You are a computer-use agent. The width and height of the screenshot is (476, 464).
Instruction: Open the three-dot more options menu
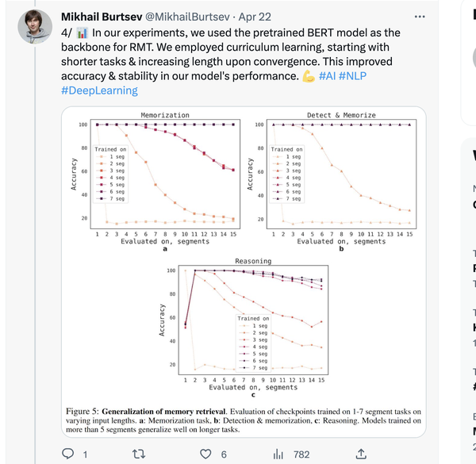coord(419,17)
